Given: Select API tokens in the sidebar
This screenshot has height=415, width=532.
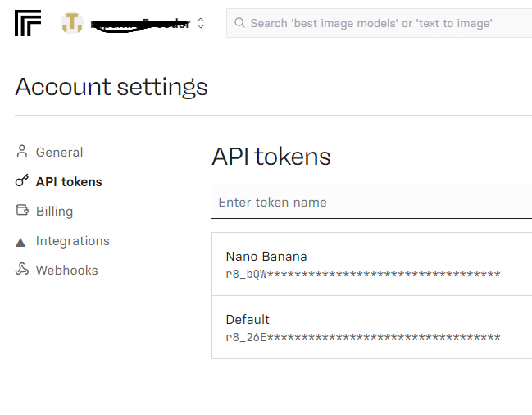Looking at the screenshot, I should (69, 181).
